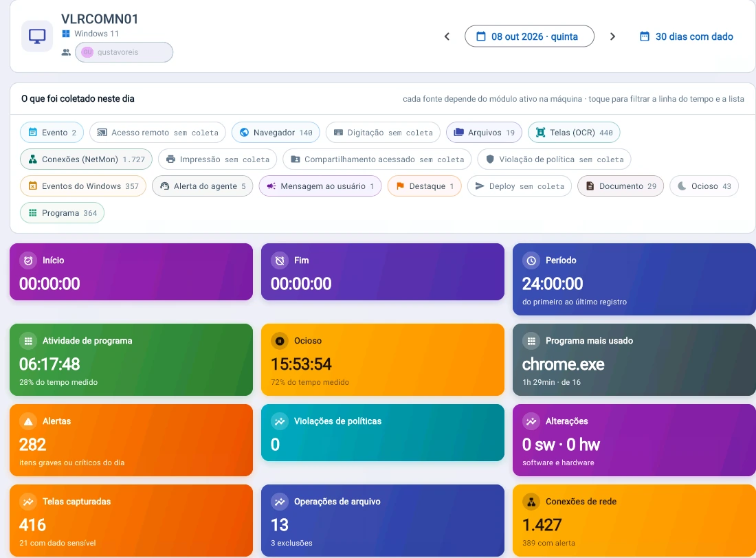This screenshot has width=756, height=558.
Task: Toggle the Navegador filter chip
Action: click(x=276, y=133)
